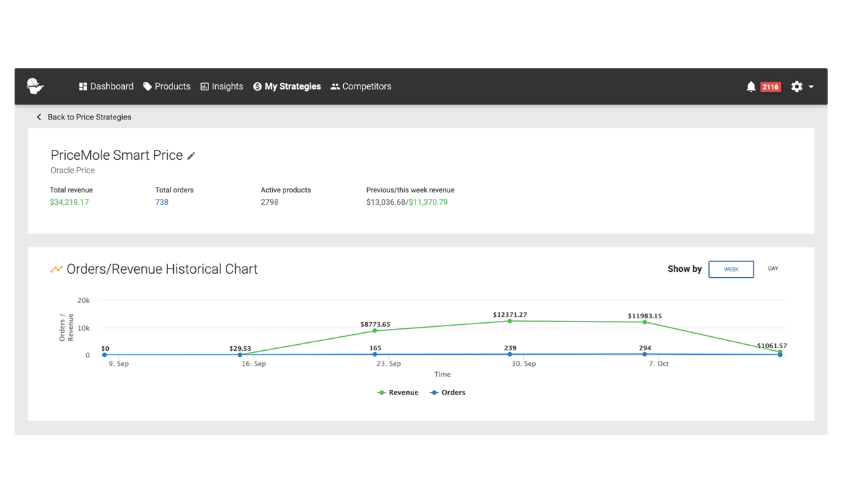Image resolution: width=843 pixels, height=504 pixels.
Task: Click the 294 orders data point
Action: (645, 354)
